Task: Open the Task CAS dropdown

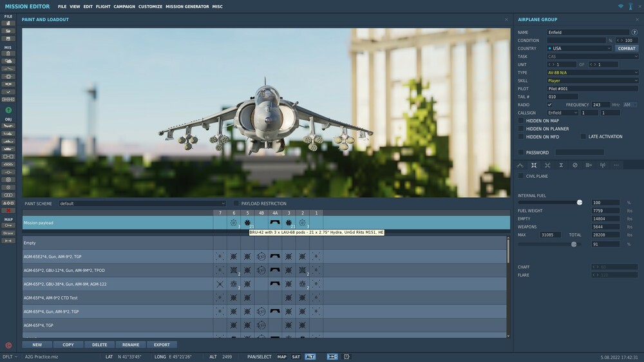Action: (592, 56)
